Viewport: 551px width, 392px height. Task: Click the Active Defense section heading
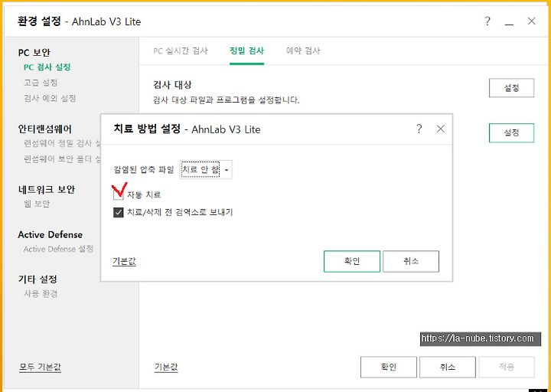pyautogui.click(x=51, y=234)
